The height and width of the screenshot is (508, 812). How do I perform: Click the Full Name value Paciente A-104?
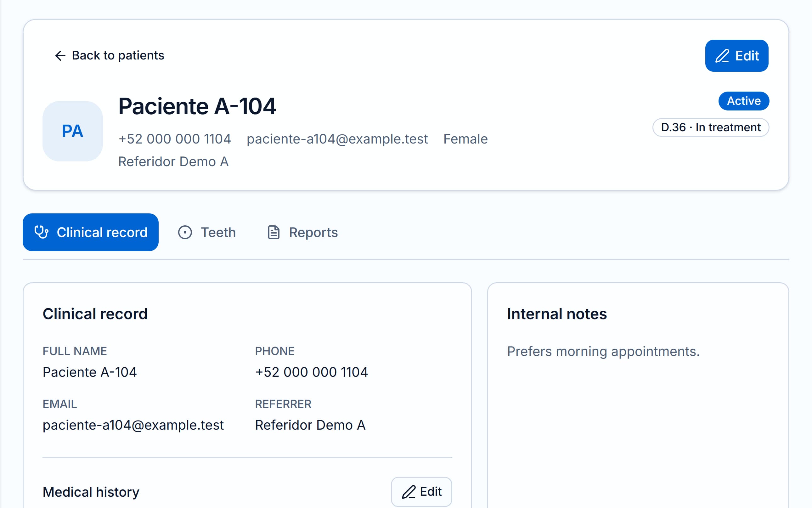(x=90, y=372)
